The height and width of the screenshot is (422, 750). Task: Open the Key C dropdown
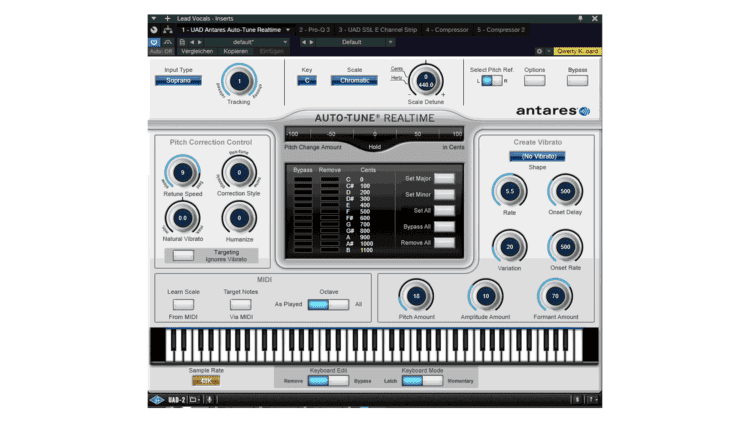pos(307,80)
